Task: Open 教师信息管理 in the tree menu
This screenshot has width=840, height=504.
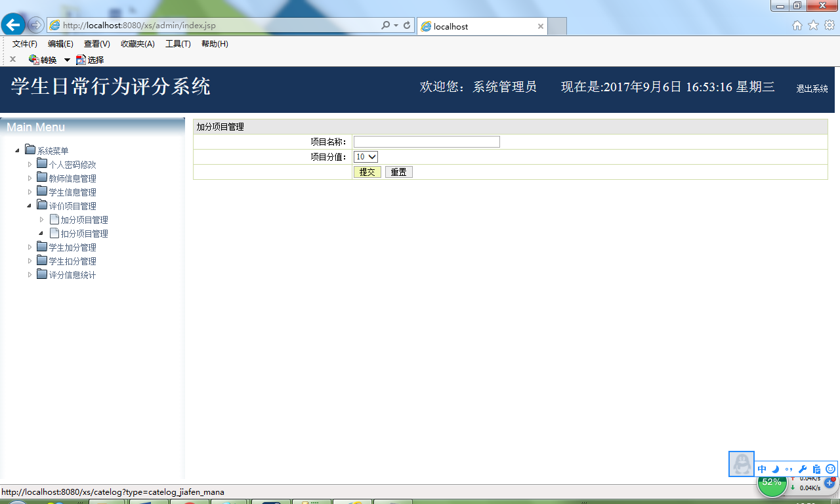Action: click(x=73, y=178)
